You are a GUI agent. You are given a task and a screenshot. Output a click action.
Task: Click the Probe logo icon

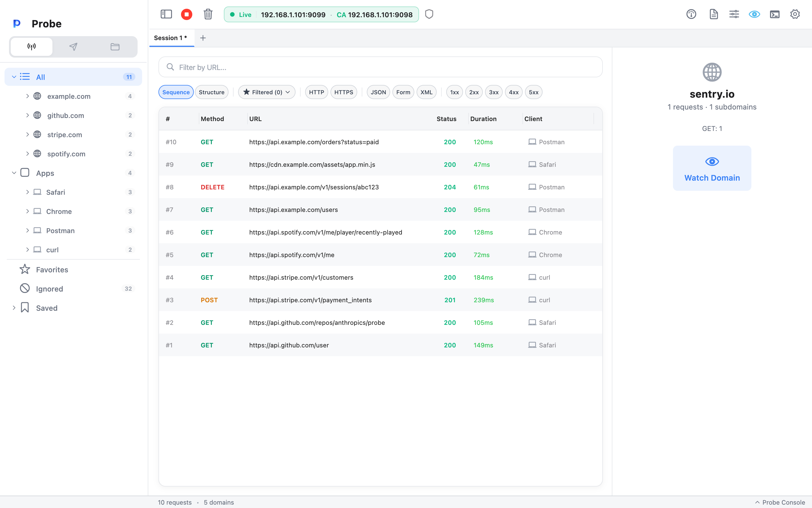17,23
